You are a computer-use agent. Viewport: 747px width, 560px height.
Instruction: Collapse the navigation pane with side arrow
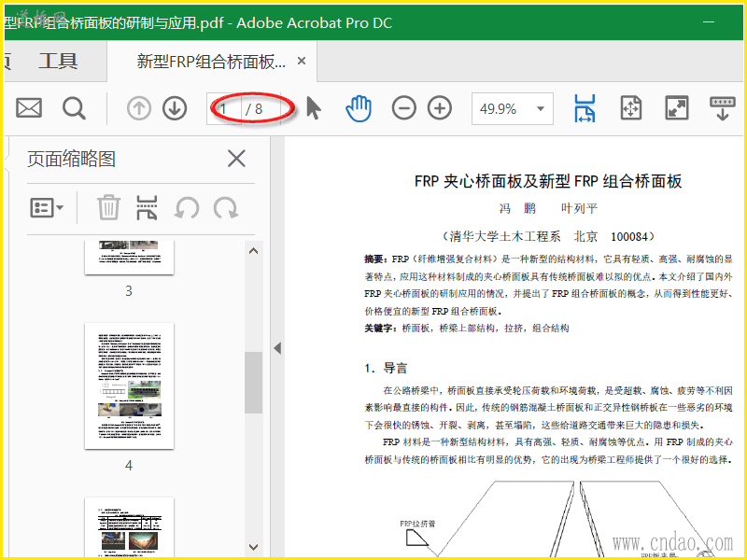[x=277, y=348]
